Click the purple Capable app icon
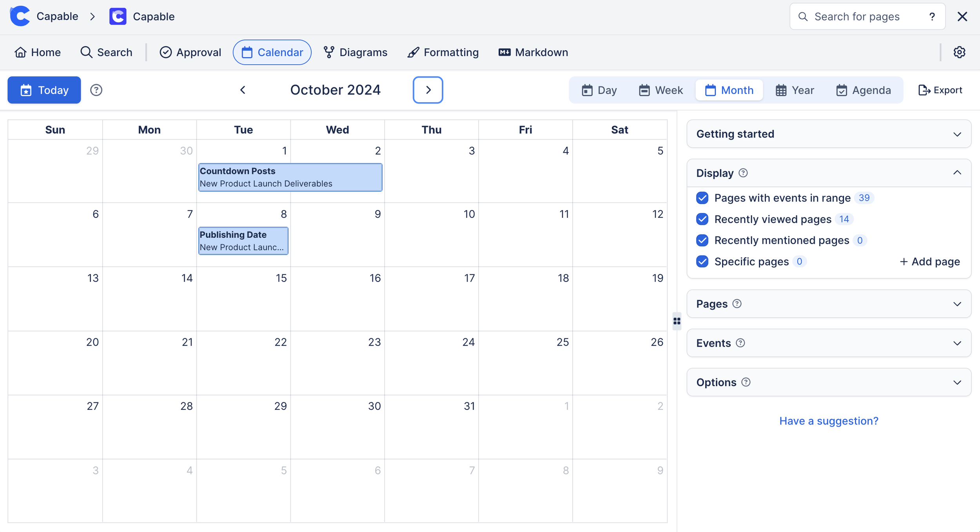 (x=118, y=16)
